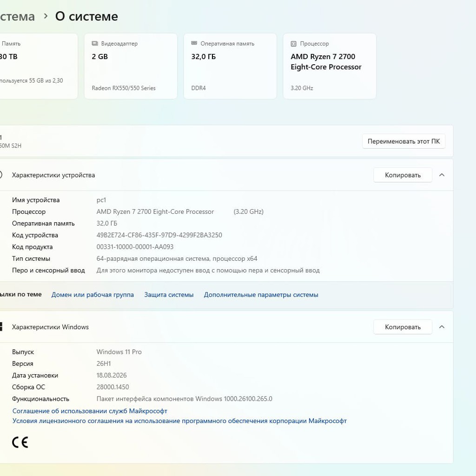This screenshot has height=476, width=476.
Task: Open Защита системы link
Action: pos(169,294)
